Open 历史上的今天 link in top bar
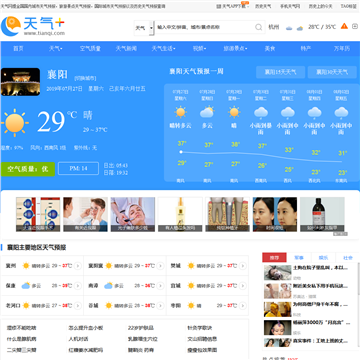360x360 pixels. tap(320, 6)
